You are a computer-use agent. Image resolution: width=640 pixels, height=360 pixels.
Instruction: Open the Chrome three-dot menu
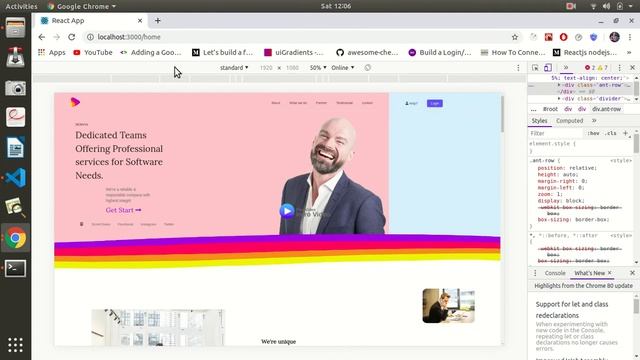pyautogui.click(x=630, y=37)
